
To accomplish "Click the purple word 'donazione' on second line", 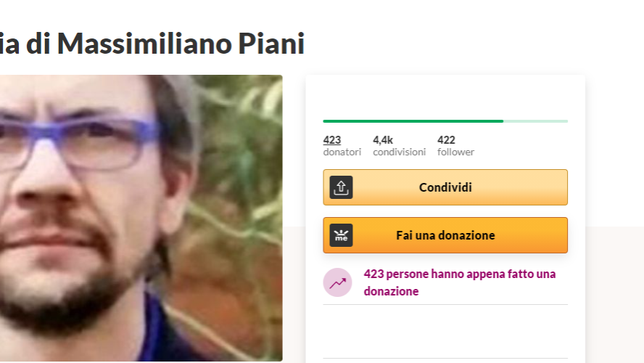I will (x=391, y=291).
